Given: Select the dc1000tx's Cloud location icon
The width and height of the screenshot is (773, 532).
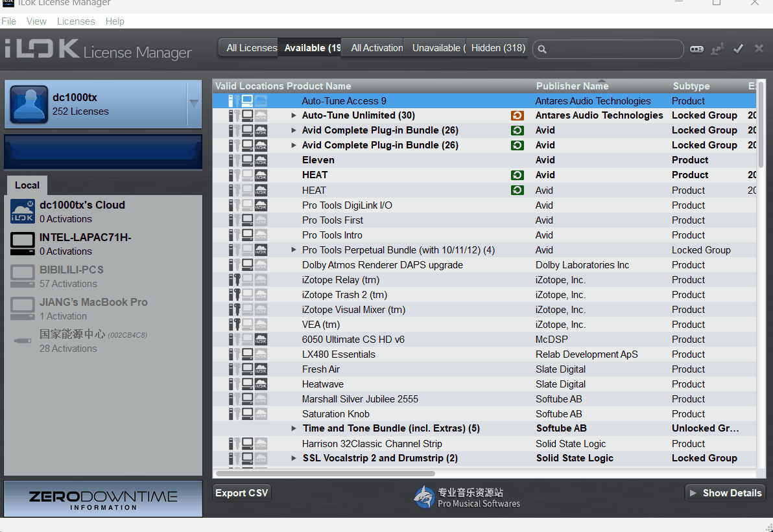Looking at the screenshot, I should click(x=23, y=212).
